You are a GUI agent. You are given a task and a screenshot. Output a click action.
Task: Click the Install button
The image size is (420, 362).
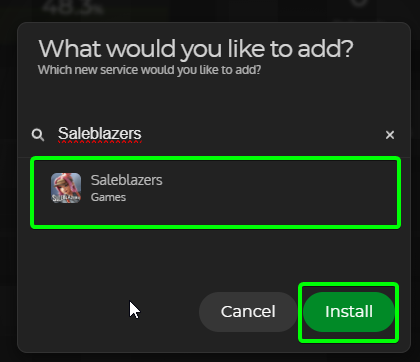(349, 312)
